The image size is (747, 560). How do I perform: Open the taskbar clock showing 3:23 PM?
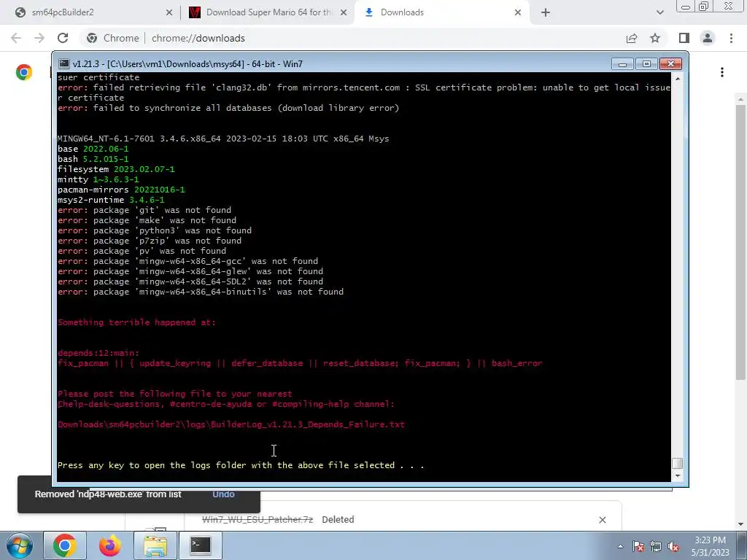(x=710, y=546)
